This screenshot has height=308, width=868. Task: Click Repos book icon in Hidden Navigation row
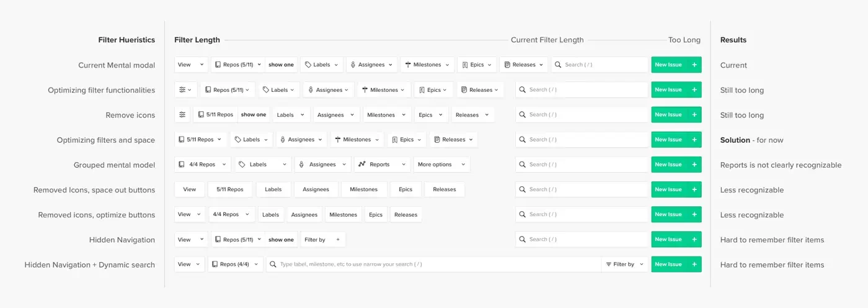[x=218, y=239]
